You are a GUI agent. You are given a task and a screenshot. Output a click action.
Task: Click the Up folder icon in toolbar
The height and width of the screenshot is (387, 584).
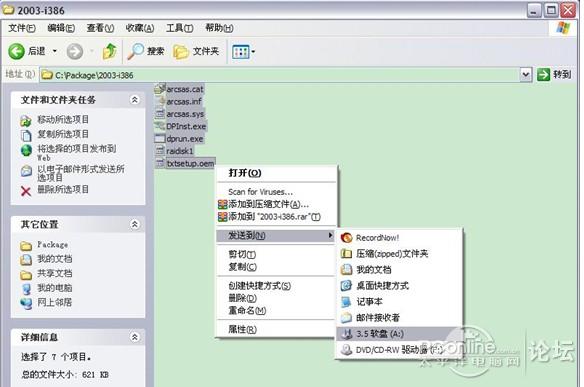tap(109, 51)
